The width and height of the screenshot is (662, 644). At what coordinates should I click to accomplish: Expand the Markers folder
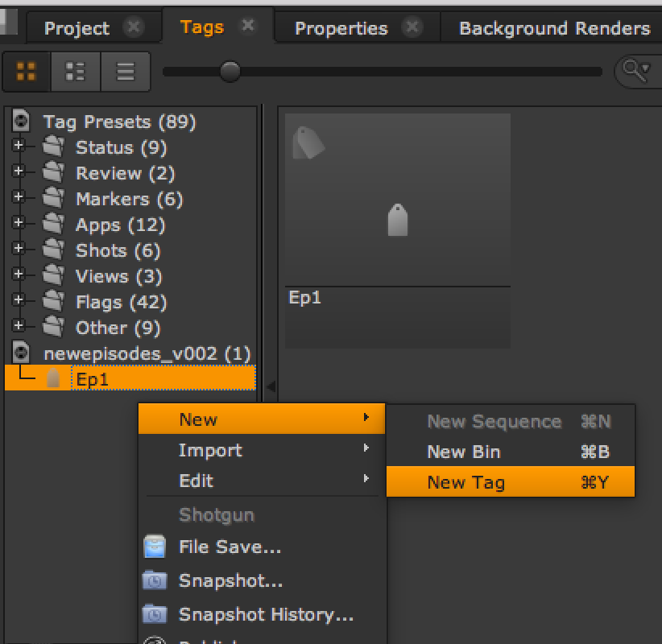(x=19, y=197)
